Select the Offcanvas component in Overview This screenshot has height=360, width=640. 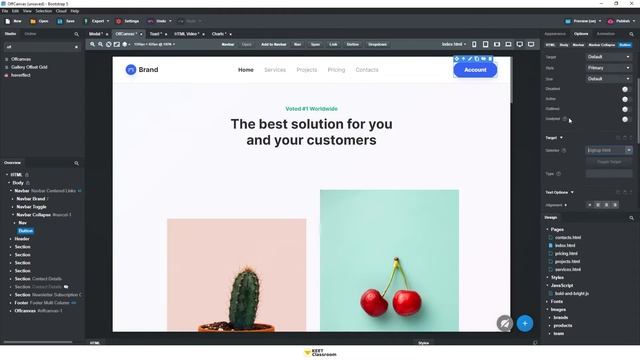(25, 311)
